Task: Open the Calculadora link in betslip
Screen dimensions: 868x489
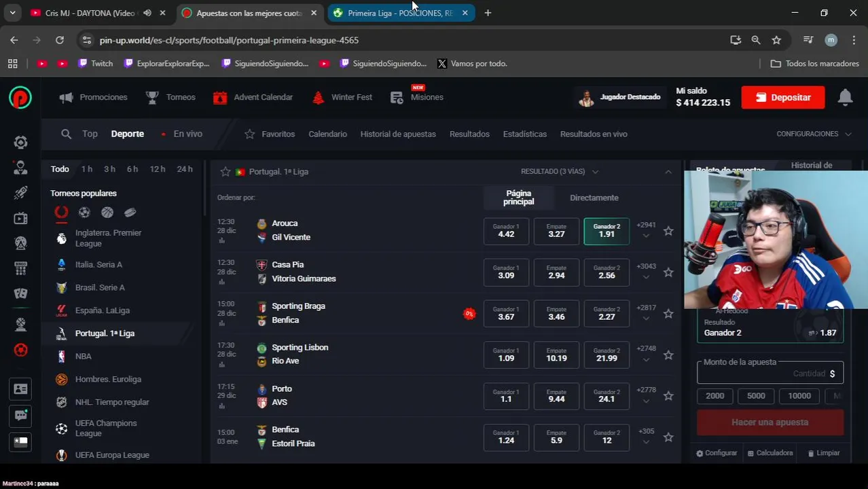Action: click(x=770, y=453)
